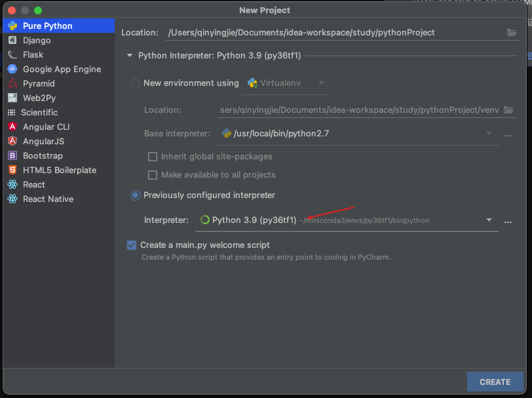The image size is (532, 398).
Task: Click the Google App Engine hexagon icon
Action: (12, 69)
